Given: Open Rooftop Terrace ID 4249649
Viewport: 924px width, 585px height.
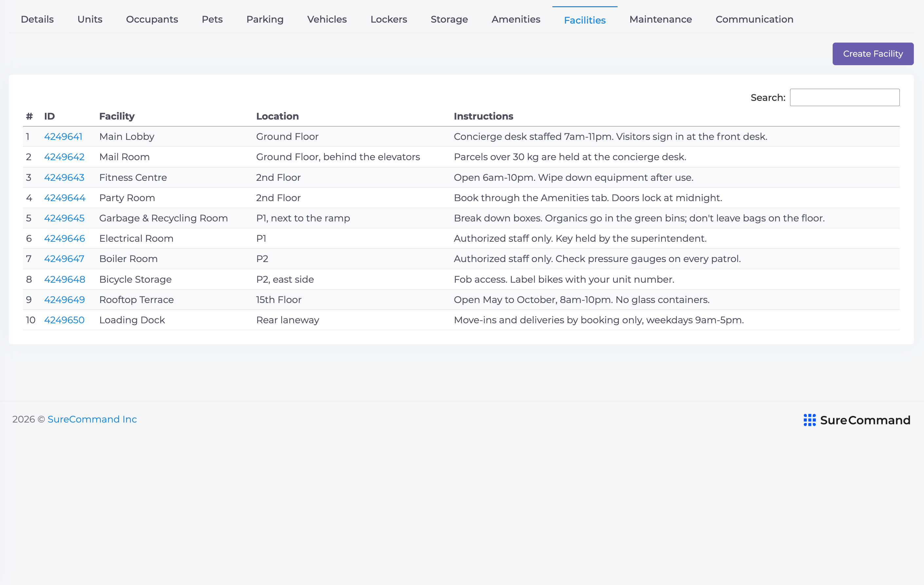Looking at the screenshot, I should pyautogui.click(x=65, y=300).
